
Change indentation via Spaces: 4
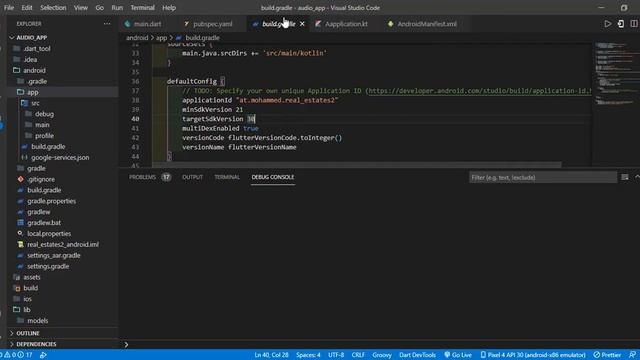[x=308, y=355]
